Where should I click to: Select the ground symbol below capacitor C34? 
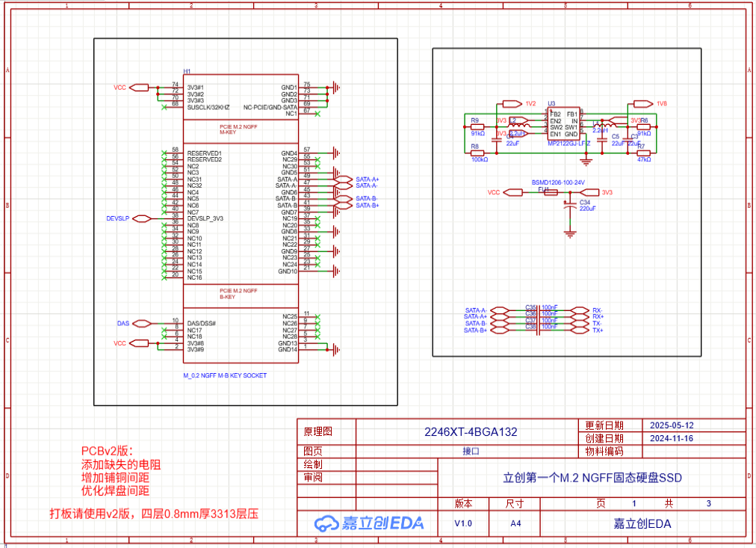click(571, 233)
